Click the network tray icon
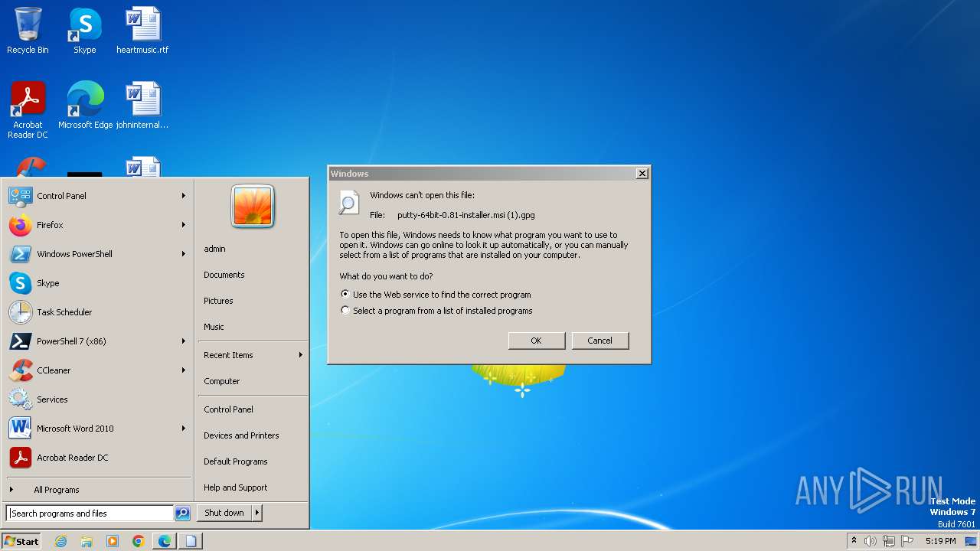 888,541
